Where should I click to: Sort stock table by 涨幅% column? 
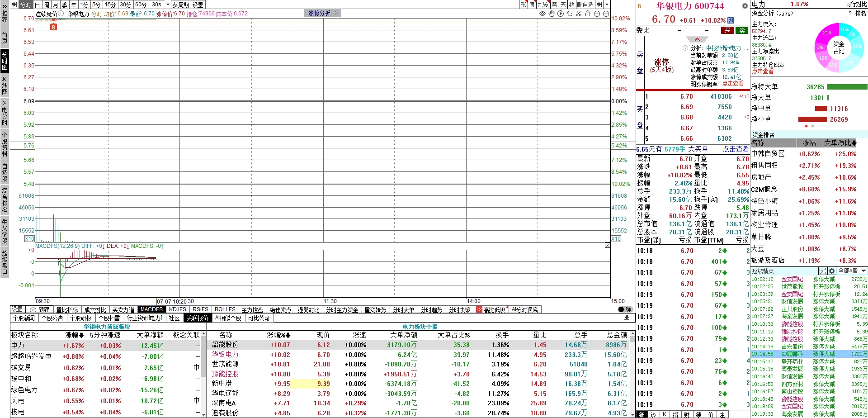[x=279, y=335]
